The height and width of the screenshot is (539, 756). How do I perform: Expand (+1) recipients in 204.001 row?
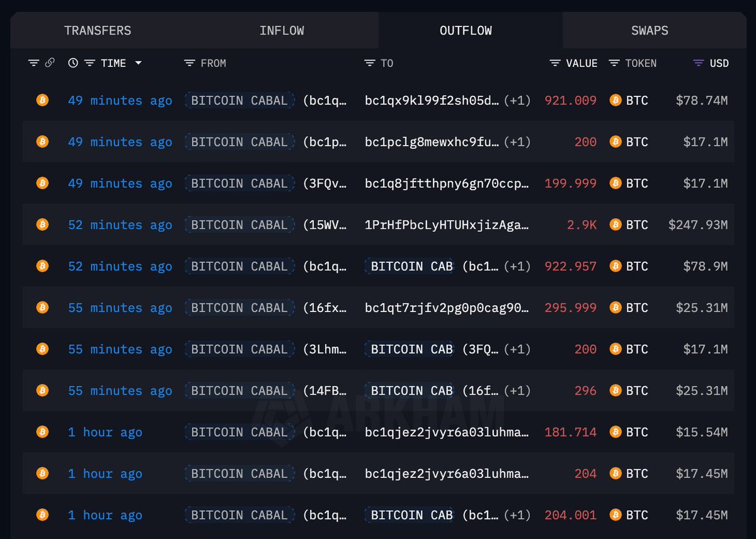click(517, 515)
